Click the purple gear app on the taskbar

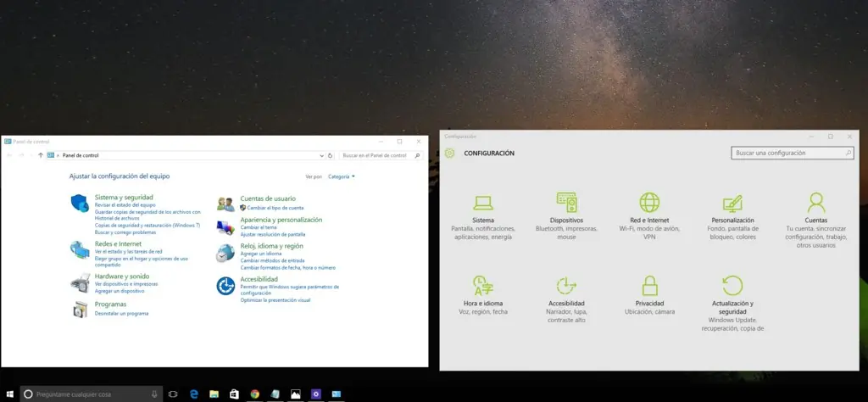[316, 394]
